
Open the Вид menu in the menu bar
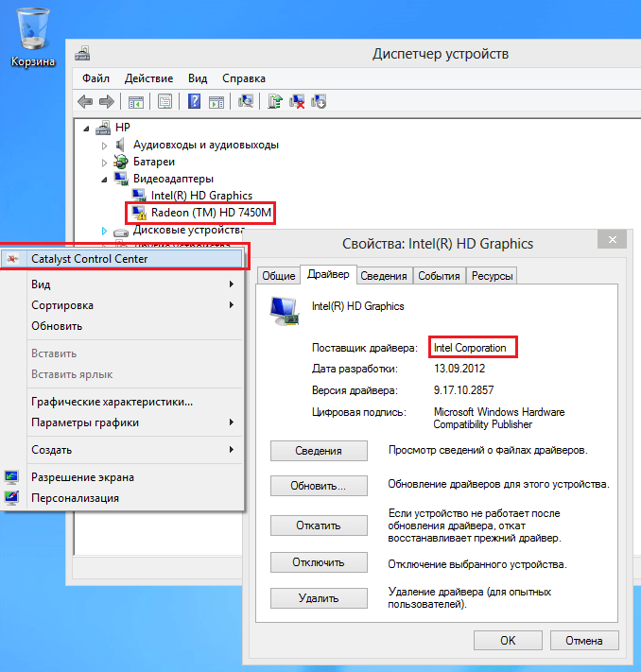coord(198,78)
